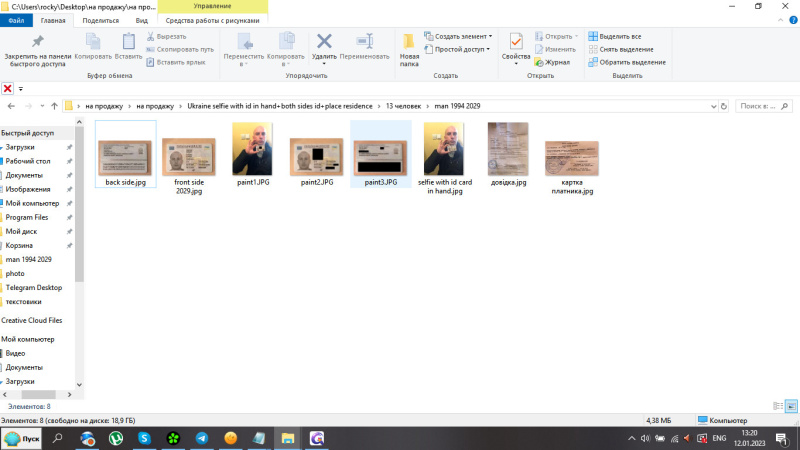Click Обратить выделение to invert selection
Image resolution: width=800 pixels, height=450 pixels.
627,62
